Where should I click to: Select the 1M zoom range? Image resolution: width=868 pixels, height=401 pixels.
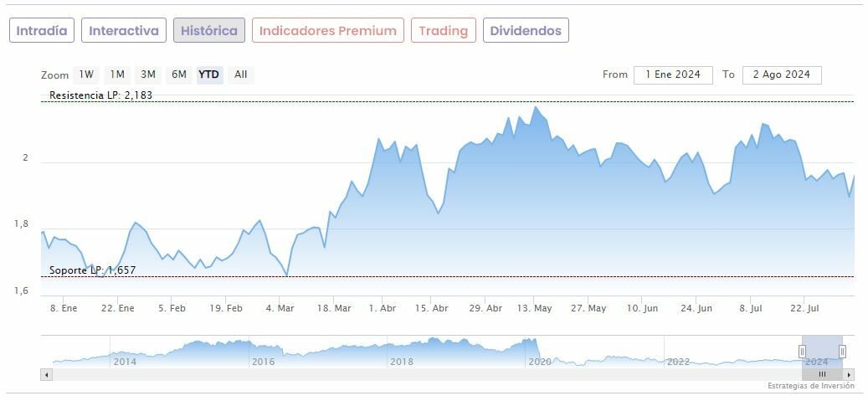(x=117, y=75)
